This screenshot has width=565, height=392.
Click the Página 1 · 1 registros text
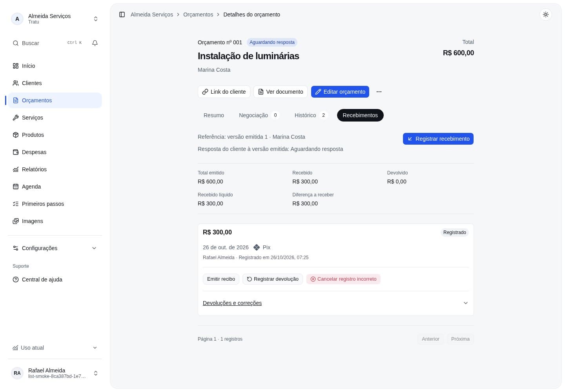(220, 339)
